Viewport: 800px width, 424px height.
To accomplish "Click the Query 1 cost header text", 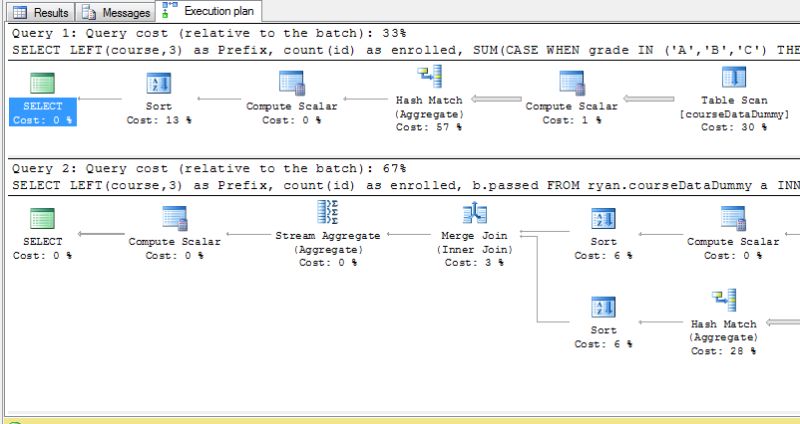I will [209, 34].
